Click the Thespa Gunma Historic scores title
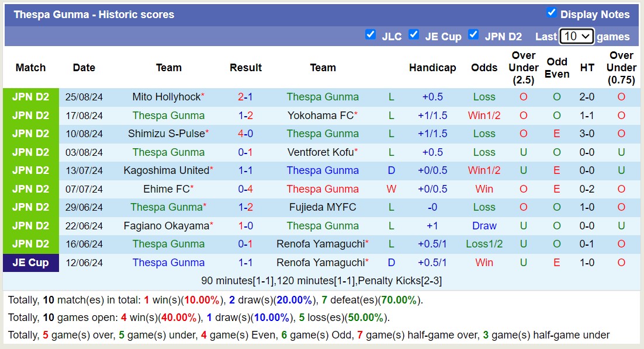The width and height of the screenshot is (644, 349). [94, 15]
